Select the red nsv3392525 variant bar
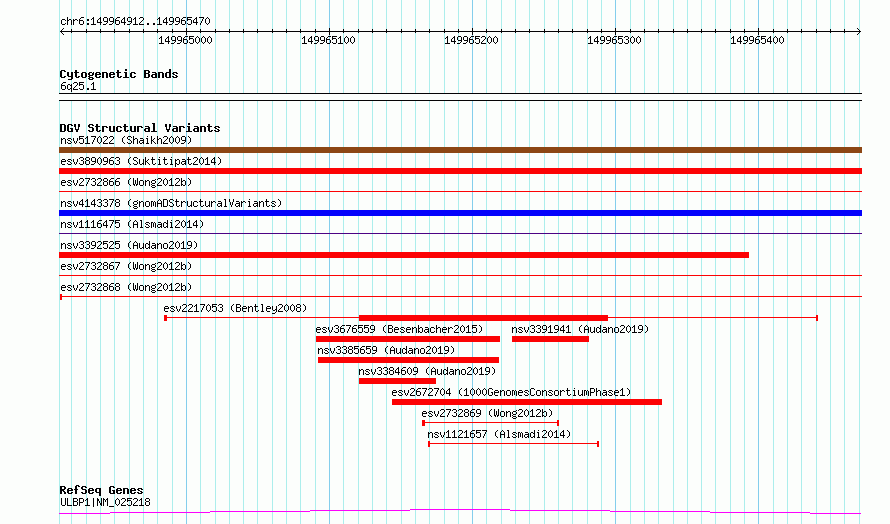 (404, 255)
